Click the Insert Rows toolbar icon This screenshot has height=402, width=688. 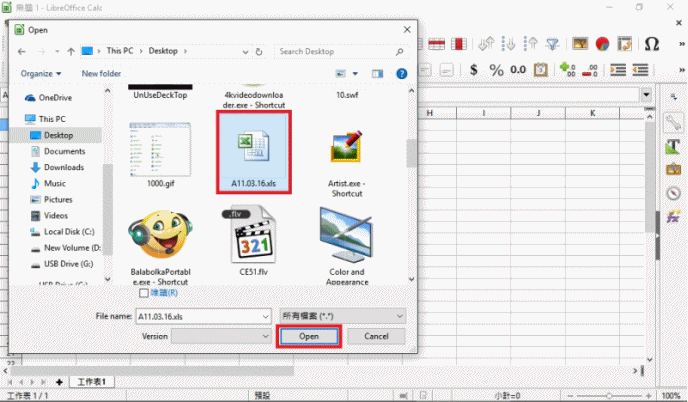(x=437, y=44)
